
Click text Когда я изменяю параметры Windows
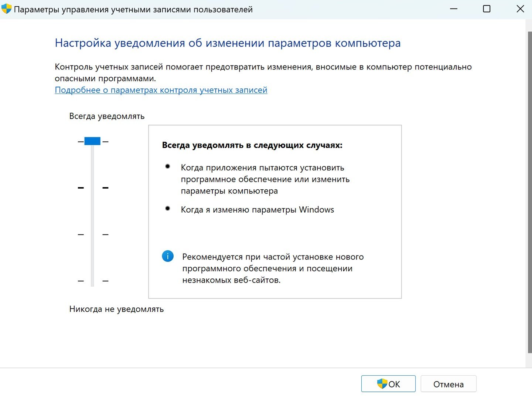tap(257, 210)
